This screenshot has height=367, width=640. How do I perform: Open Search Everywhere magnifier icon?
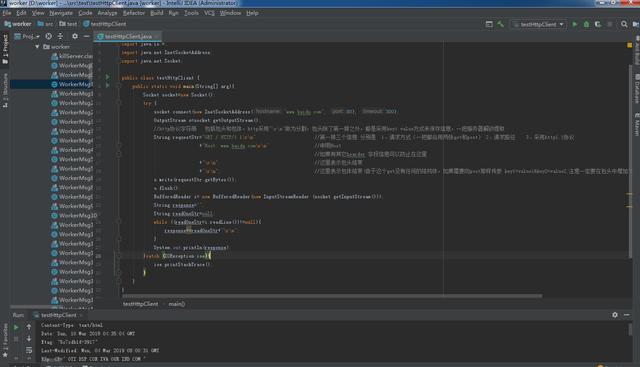pyautogui.click(x=624, y=24)
